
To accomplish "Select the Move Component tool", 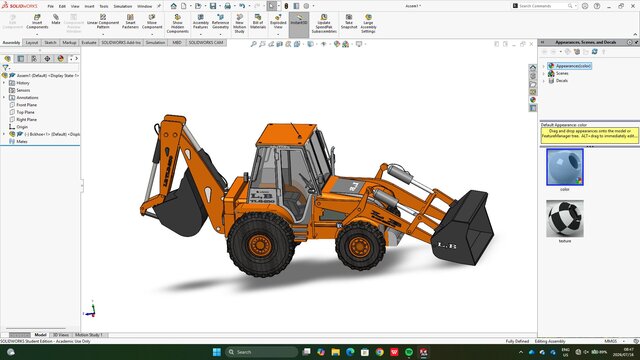I will tap(152, 22).
